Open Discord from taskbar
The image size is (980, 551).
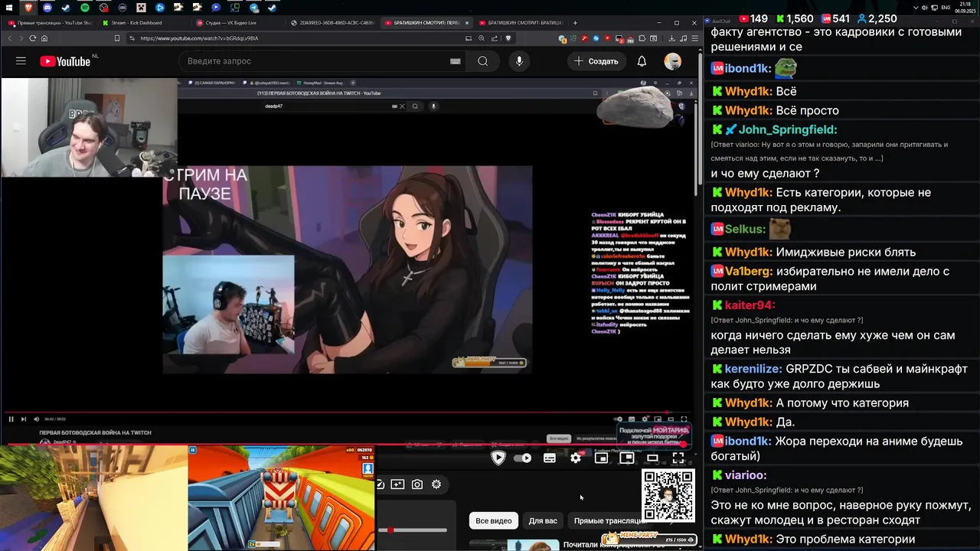47,8
